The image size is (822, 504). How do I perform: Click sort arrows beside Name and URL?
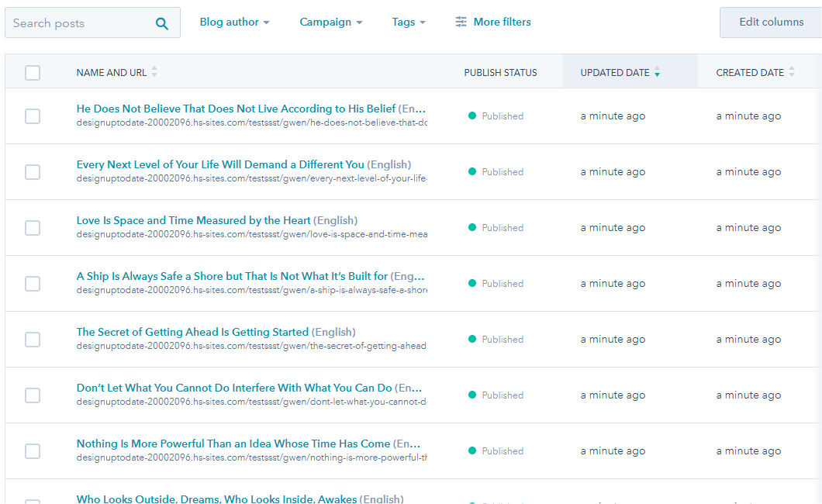click(x=154, y=72)
